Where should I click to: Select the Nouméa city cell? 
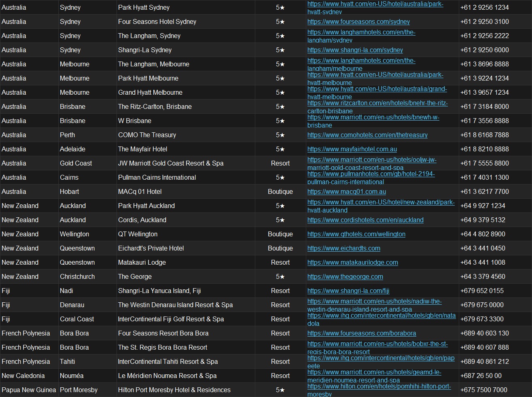[87, 376]
